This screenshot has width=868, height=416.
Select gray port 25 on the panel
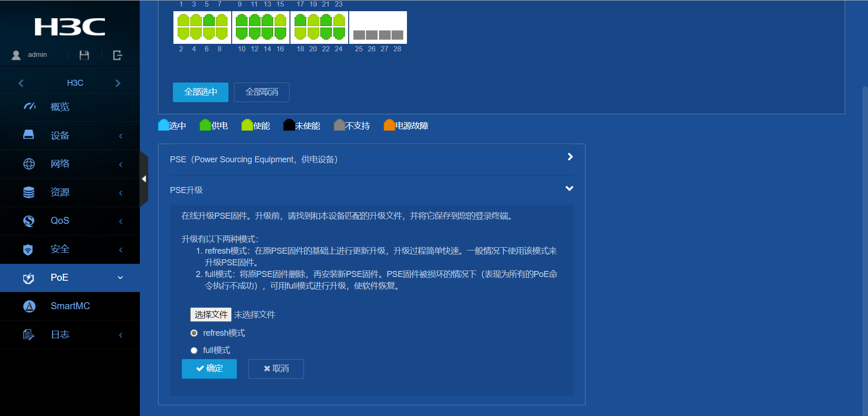(359, 35)
